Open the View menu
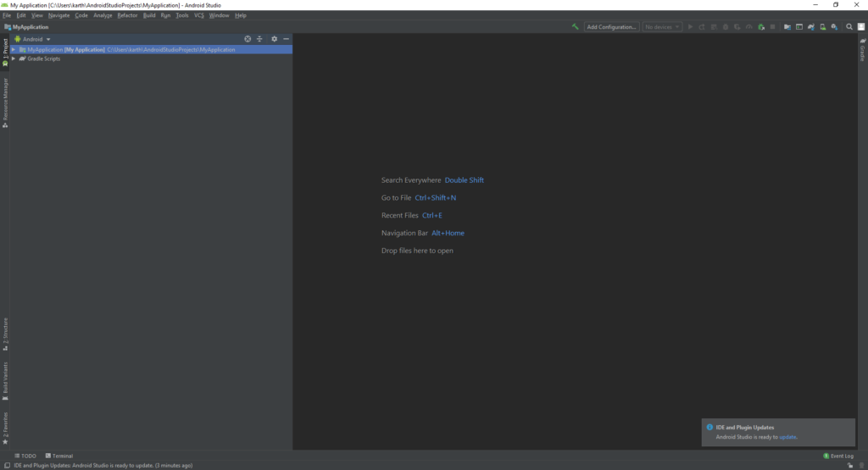This screenshot has width=868, height=470. (x=37, y=15)
